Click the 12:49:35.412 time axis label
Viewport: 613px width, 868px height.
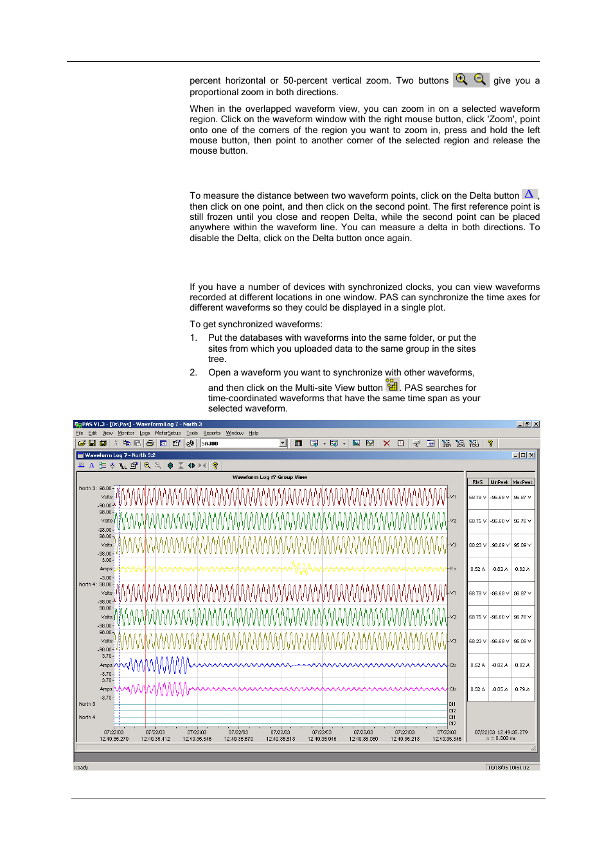pos(155,739)
